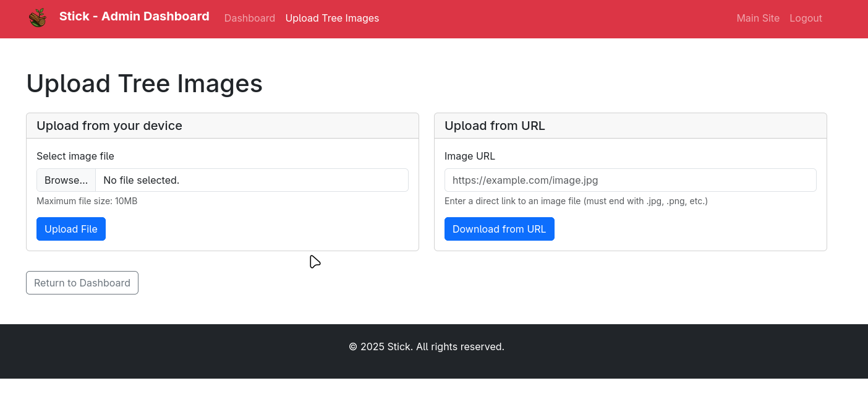868x417 pixels.
Task: Click the Return to Dashboard button
Action: click(x=82, y=283)
